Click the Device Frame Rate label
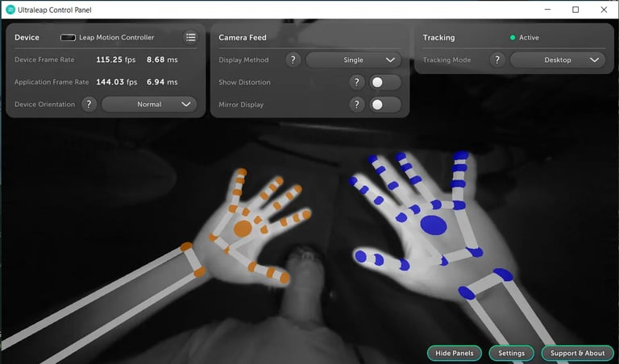This screenshot has width=619, height=364. click(44, 60)
